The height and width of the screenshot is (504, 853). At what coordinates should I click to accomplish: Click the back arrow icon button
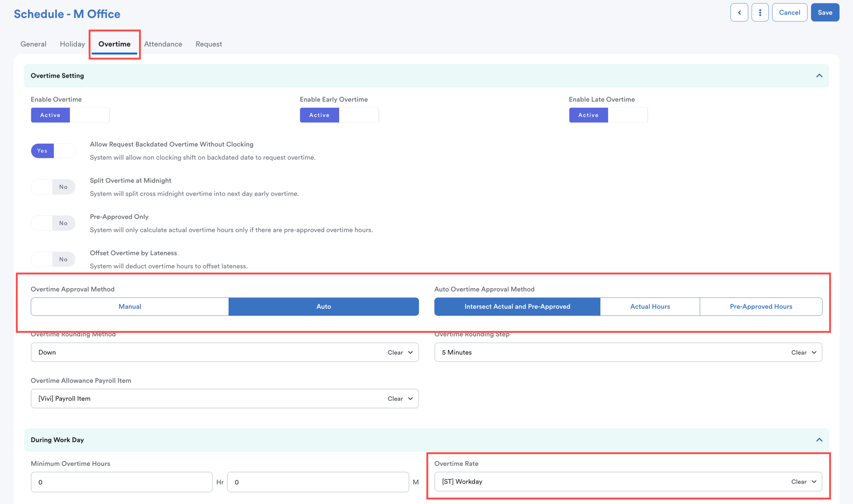coord(739,13)
